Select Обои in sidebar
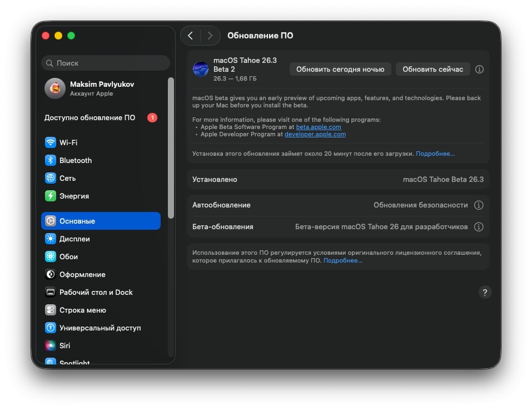The height and width of the screenshot is (410, 532). (x=101, y=256)
